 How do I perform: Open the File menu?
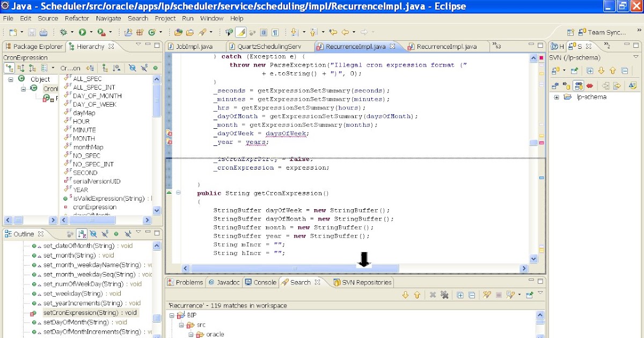pyautogui.click(x=8, y=18)
